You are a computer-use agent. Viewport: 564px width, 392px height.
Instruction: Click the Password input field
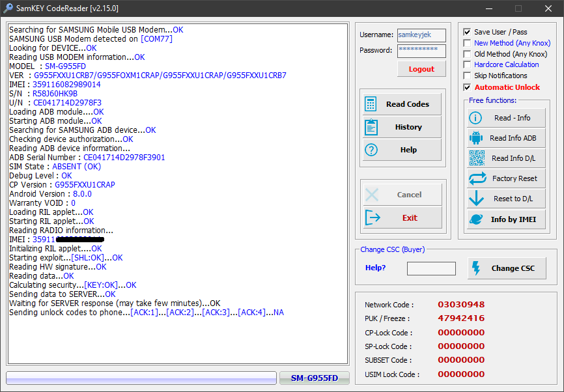(421, 51)
